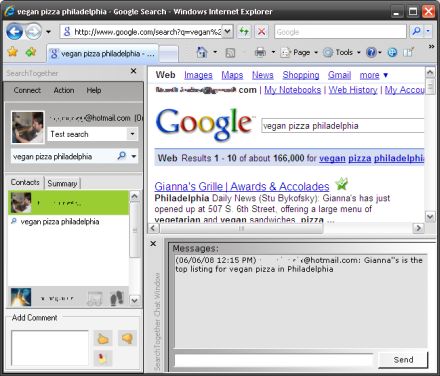
Task: Open My Notebooks link
Action: [x=293, y=90]
